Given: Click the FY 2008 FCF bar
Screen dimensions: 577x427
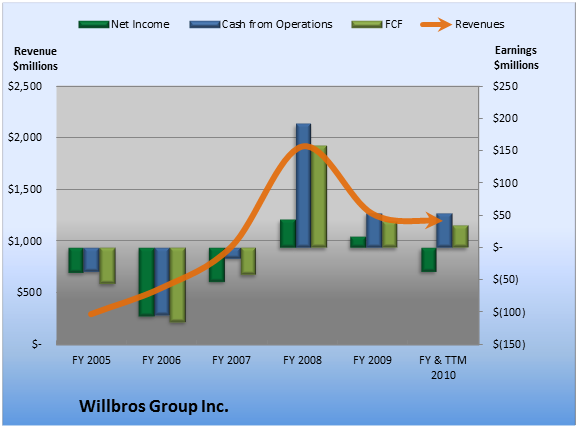Looking at the screenshot, I should tap(319, 196).
